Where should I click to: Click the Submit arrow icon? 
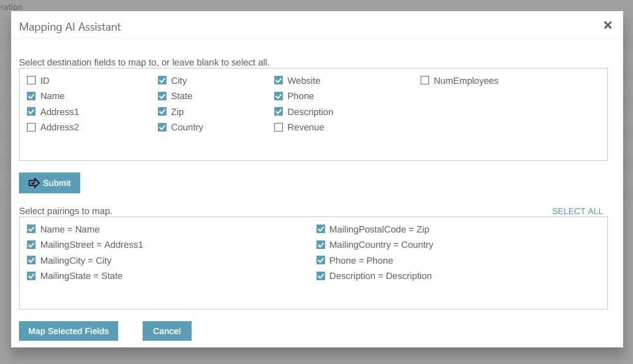tap(34, 182)
